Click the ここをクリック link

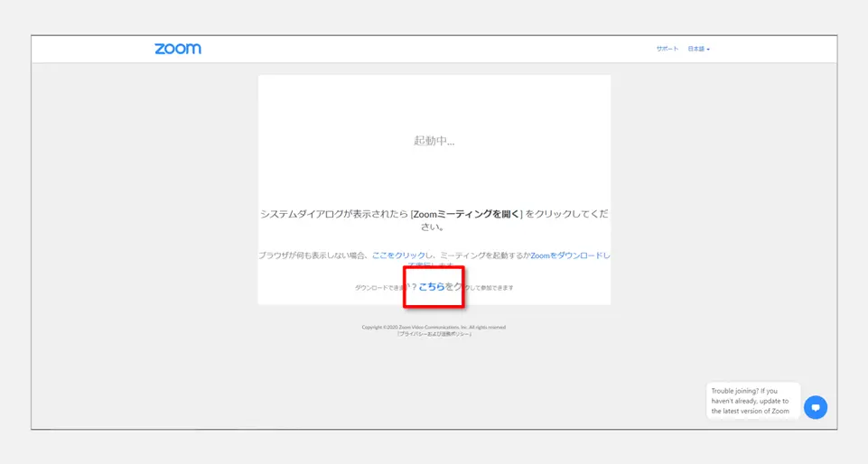click(398, 255)
